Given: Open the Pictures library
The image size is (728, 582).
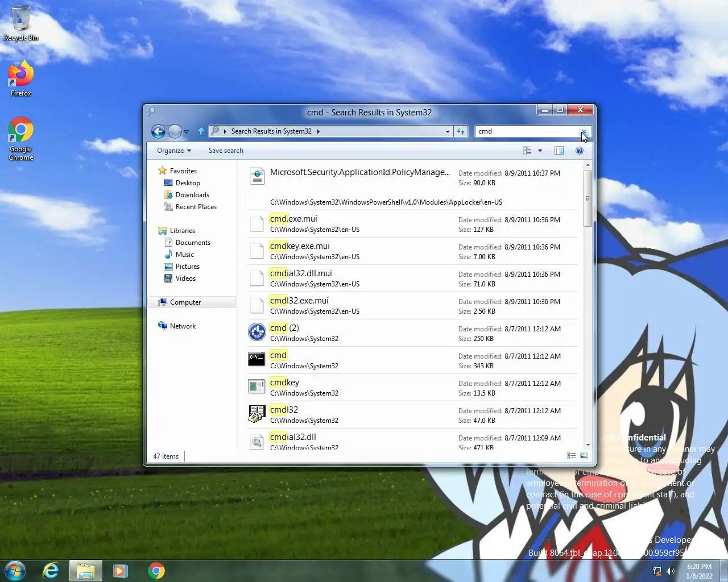Looking at the screenshot, I should coord(187,267).
